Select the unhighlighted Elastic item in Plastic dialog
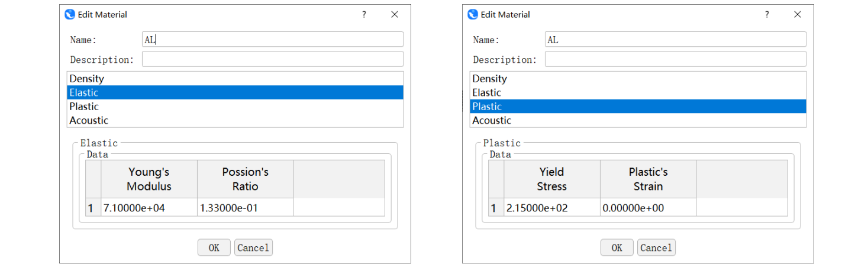868x267 pixels. click(486, 93)
